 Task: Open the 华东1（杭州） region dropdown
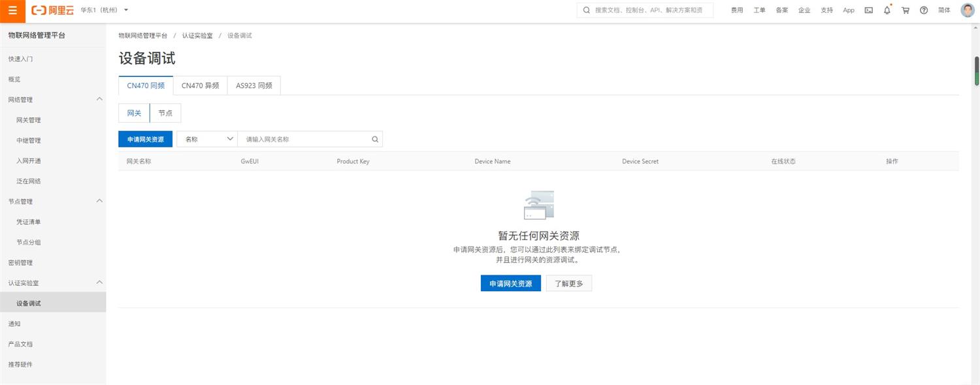pyautogui.click(x=105, y=10)
